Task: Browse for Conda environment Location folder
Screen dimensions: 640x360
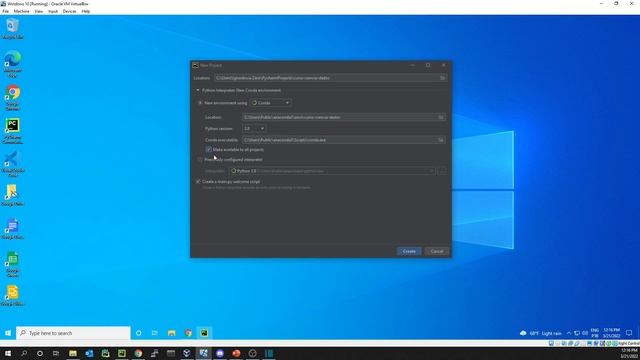Action: (441, 117)
